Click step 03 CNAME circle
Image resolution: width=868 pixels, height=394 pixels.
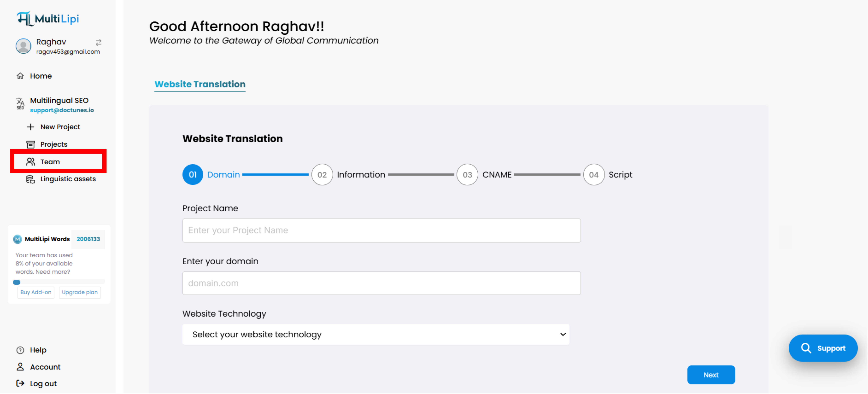[467, 175]
